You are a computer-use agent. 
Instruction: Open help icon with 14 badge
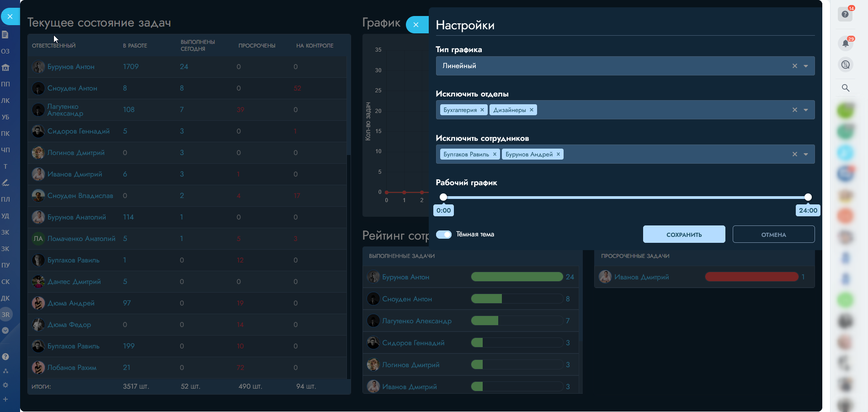click(x=846, y=14)
